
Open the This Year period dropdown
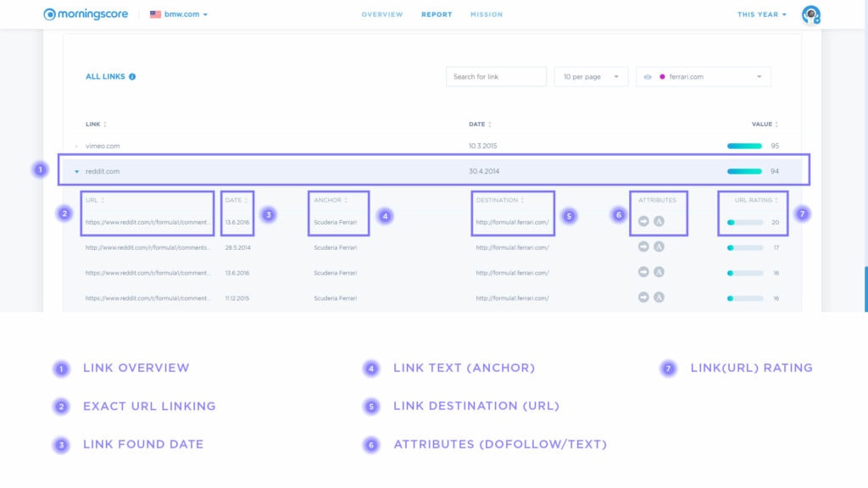762,14
